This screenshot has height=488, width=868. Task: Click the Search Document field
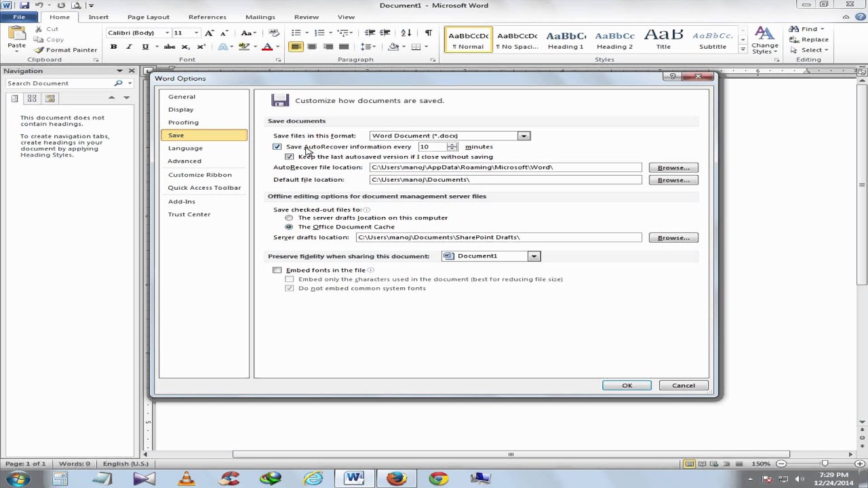coord(58,83)
